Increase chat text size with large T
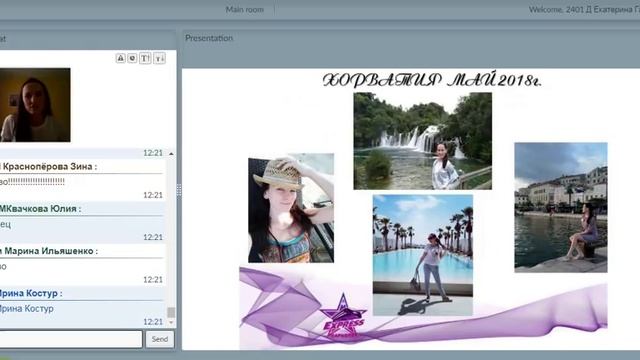 click(145, 58)
